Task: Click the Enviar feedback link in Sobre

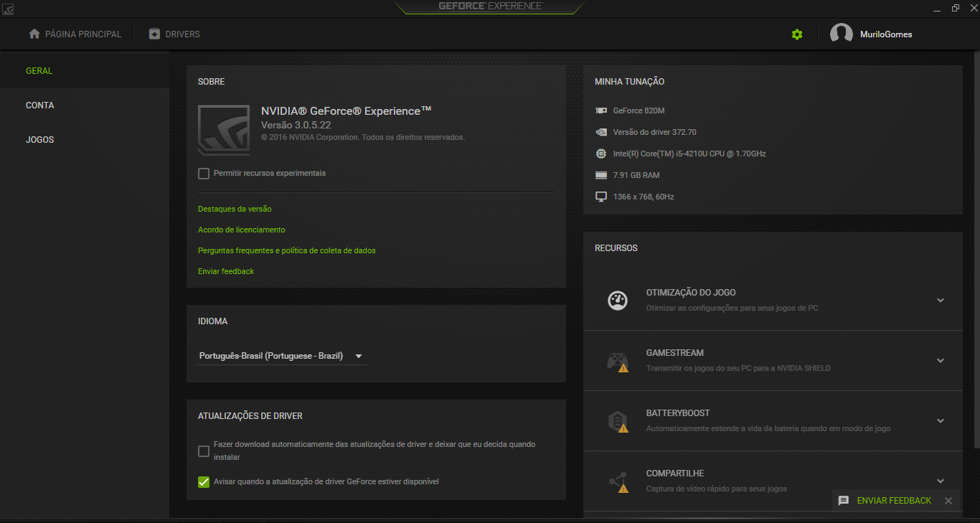Action: pyautogui.click(x=226, y=271)
